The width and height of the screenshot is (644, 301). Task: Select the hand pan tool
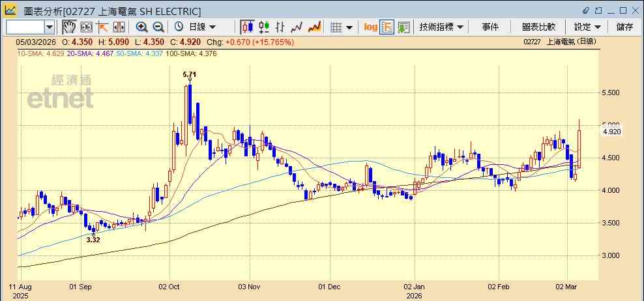click(69, 27)
